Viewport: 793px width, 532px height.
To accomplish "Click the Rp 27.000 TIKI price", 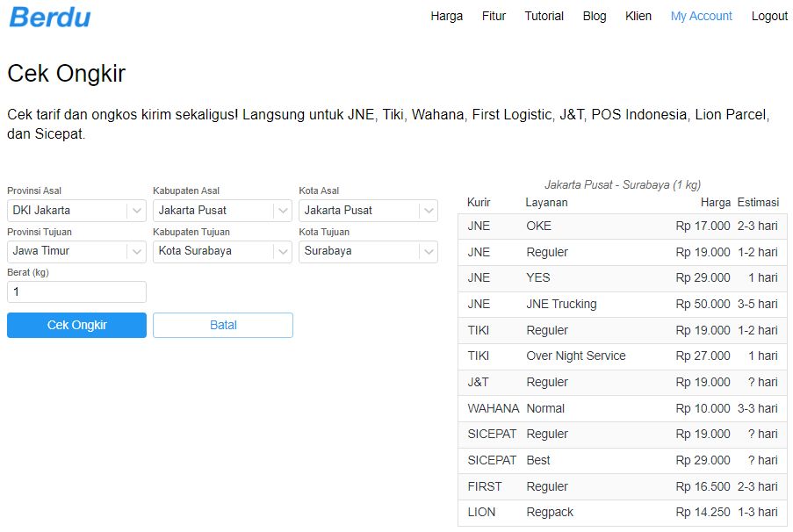I will pyautogui.click(x=703, y=356).
